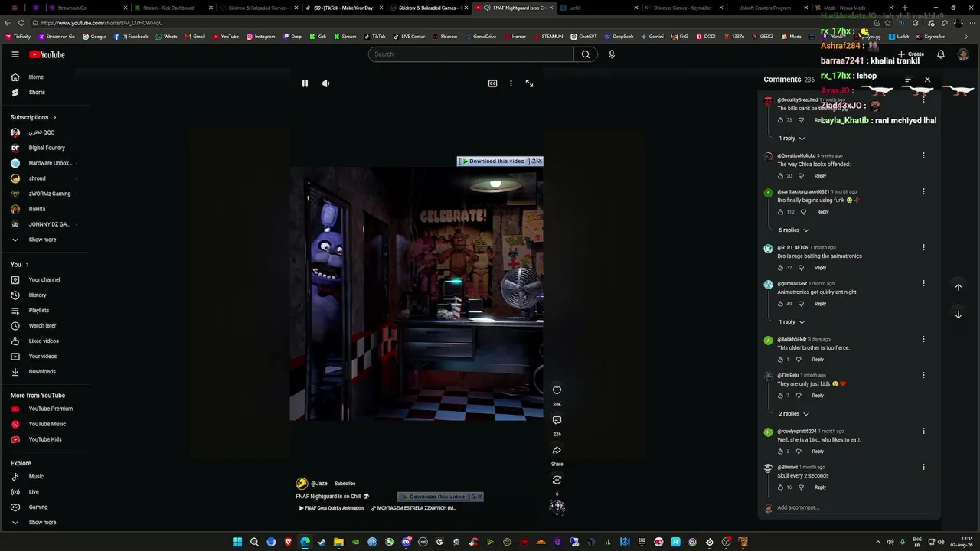Expand 1 reply under SecurityBreached comment
The width and height of the screenshot is (980, 551).
click(792, 139)
